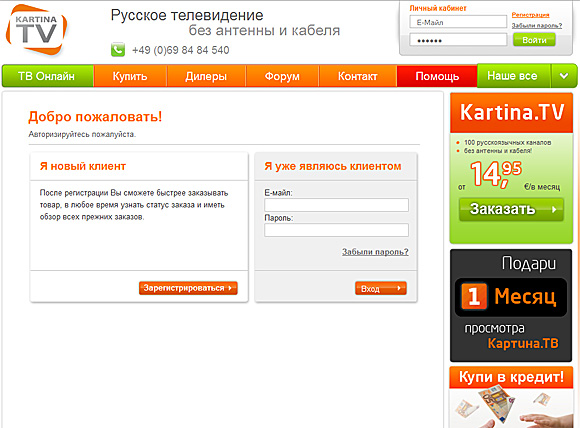Open the ТВ Онлайн menu tab
The image size is (580, 428).
pyautogui.click(x=47, y=76)
